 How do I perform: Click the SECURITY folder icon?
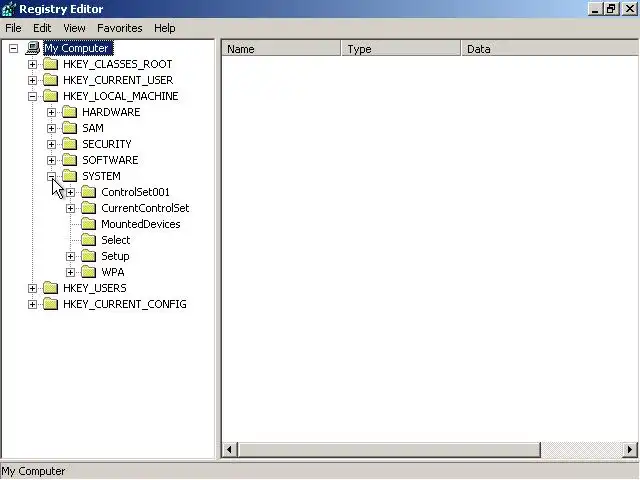(x=70, y=144)
